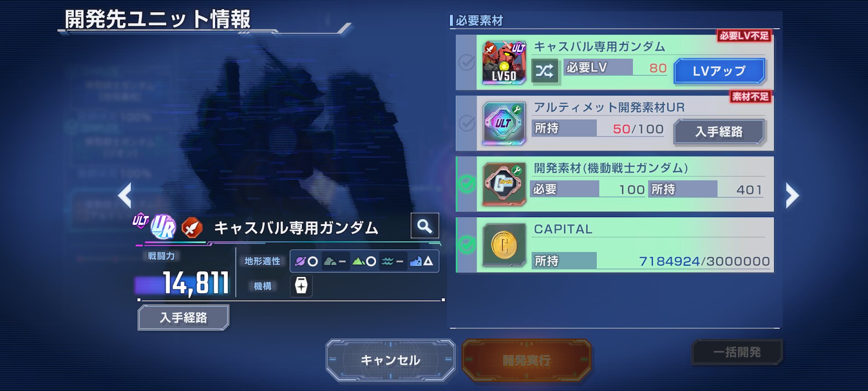Tap the Mobile Suit Gundam material icon

pos(504,184)
